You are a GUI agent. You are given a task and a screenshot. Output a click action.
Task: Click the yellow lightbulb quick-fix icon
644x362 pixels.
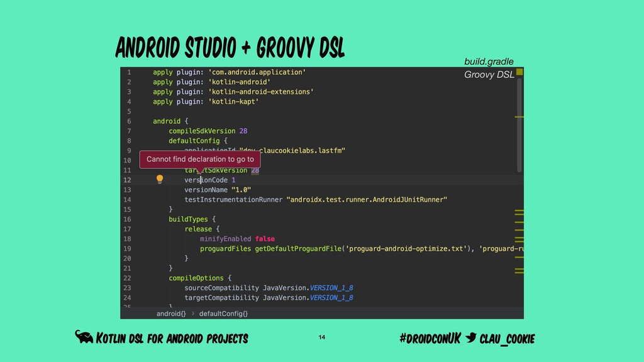pos(160,179)
